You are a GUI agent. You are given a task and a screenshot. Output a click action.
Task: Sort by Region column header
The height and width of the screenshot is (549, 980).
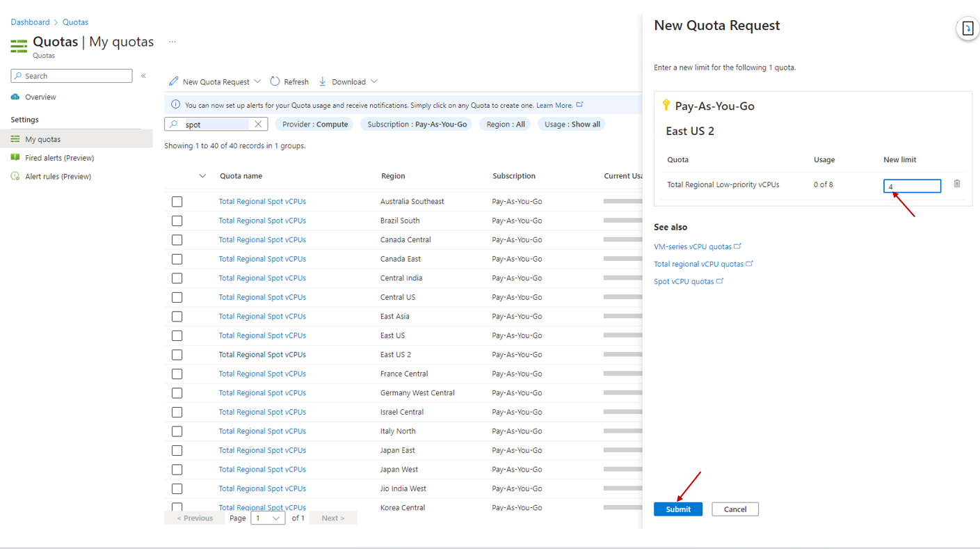[393, 176]
